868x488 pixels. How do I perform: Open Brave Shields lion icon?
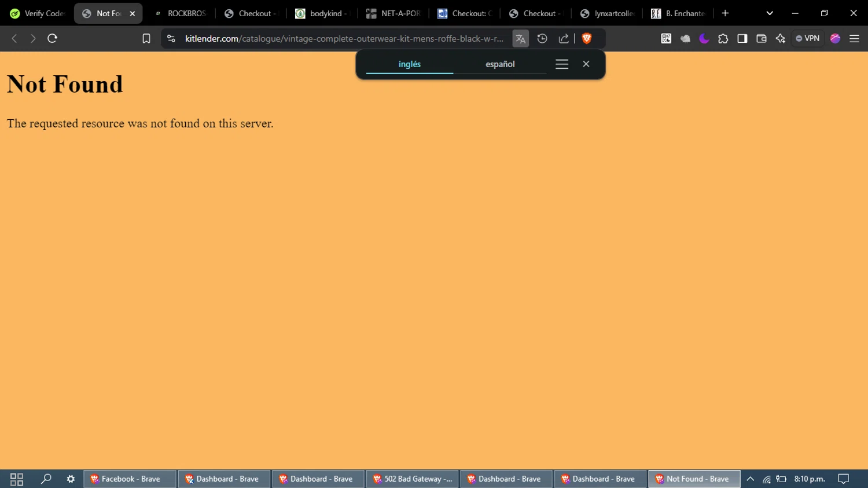tap(587, 38)
